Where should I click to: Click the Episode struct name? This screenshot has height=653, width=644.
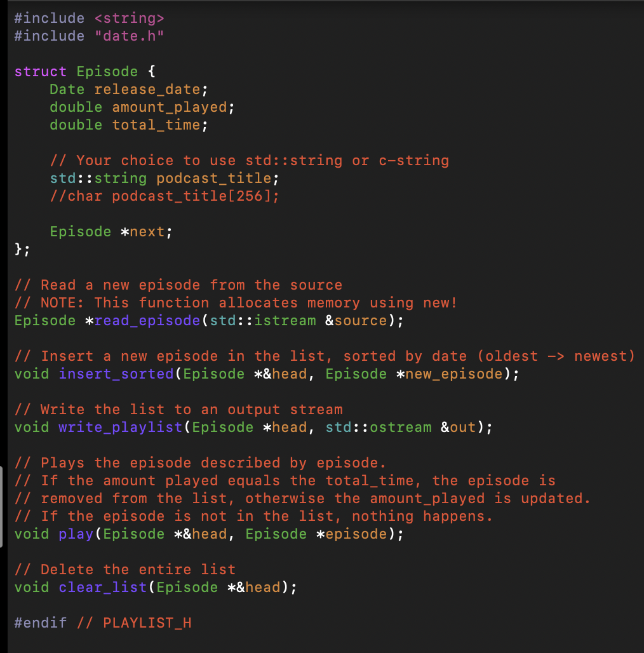[x=107, y=71]
